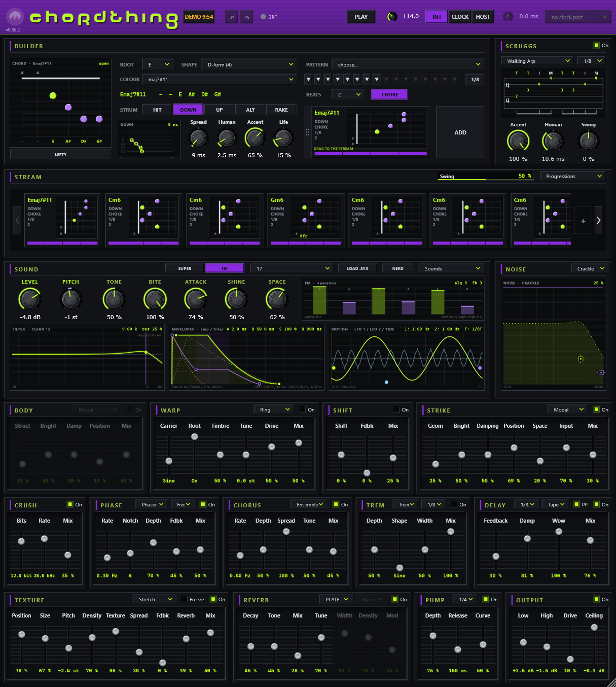
Task: Click first pattern step down-arrow icon
Action: coord(308,79)
